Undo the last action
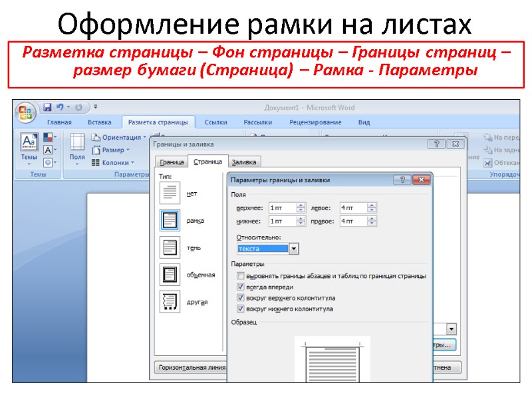The height and width of the screenshot is (399, 532). [60, 107]
